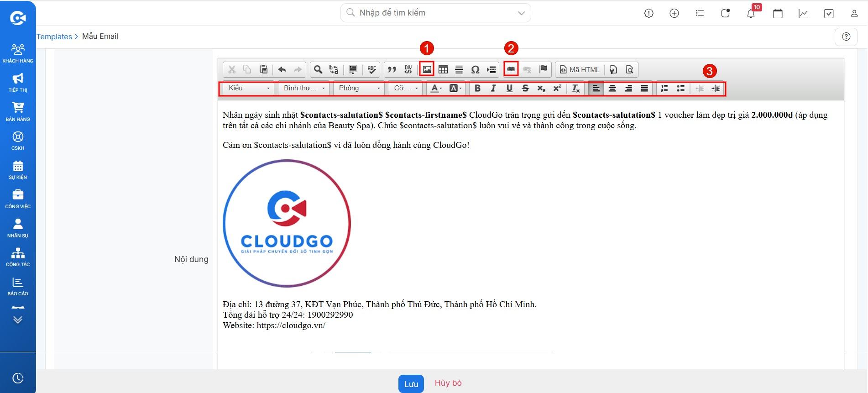
Task: Click the Unlink icon
Action: point(527,69)
